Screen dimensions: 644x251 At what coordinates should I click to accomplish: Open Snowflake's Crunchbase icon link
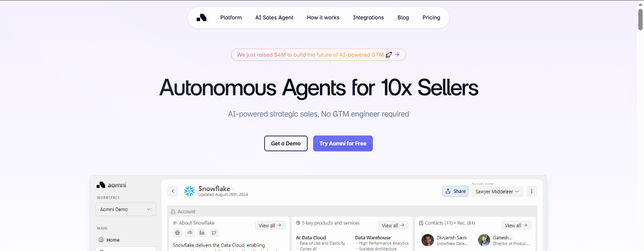coord(190,233)
